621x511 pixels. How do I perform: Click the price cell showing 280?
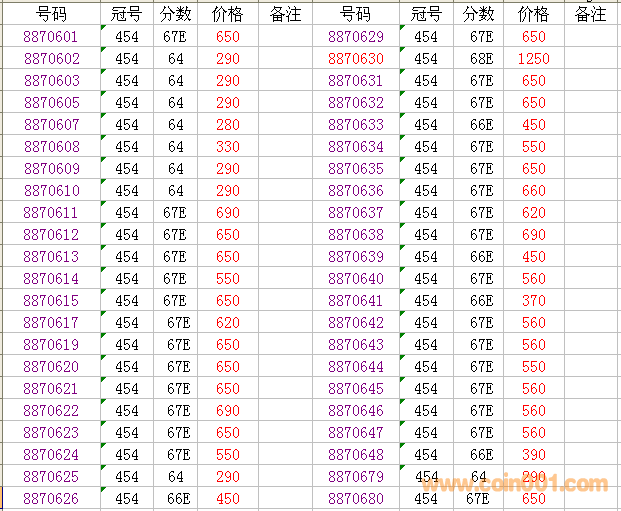tap(228, 125)
